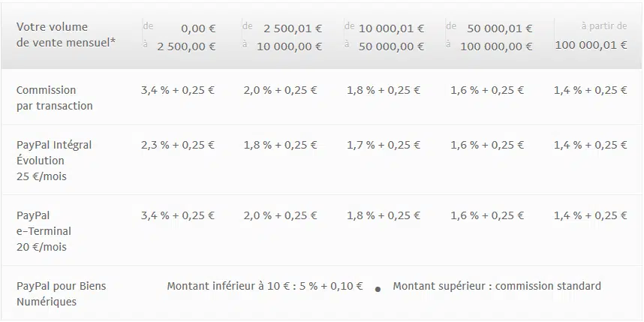Click the 'à partir de 100 000,01 €' header

[x=591, y=36]
